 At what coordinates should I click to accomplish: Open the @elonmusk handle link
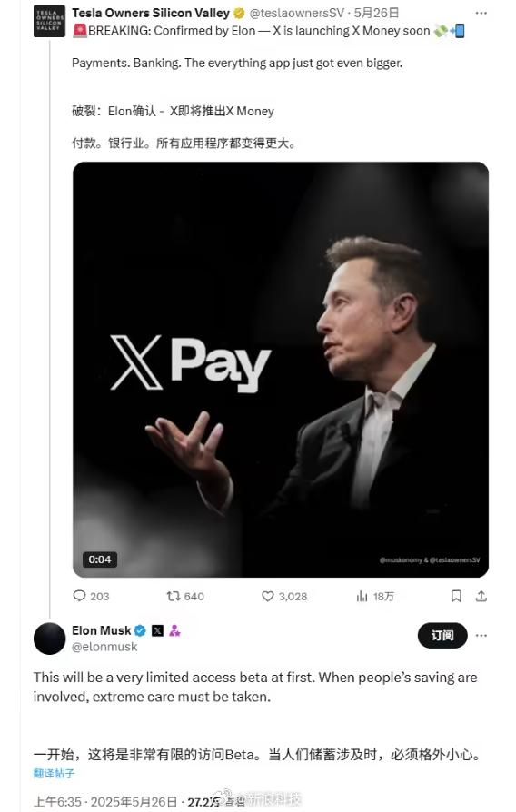(104, 647)
